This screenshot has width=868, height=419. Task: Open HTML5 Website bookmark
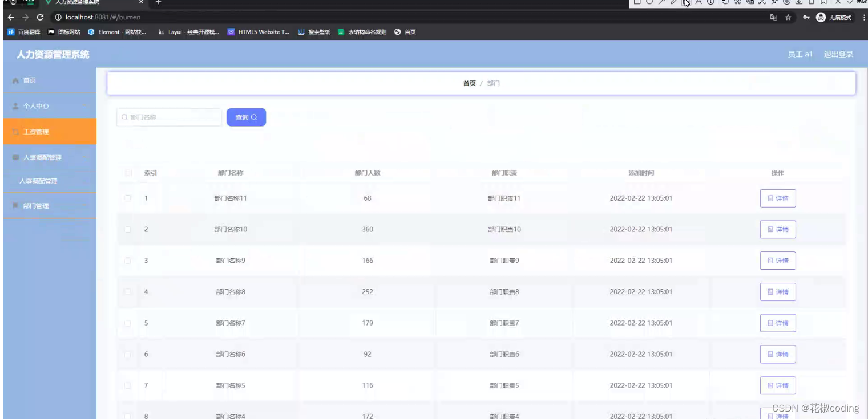tap(259, 32)
